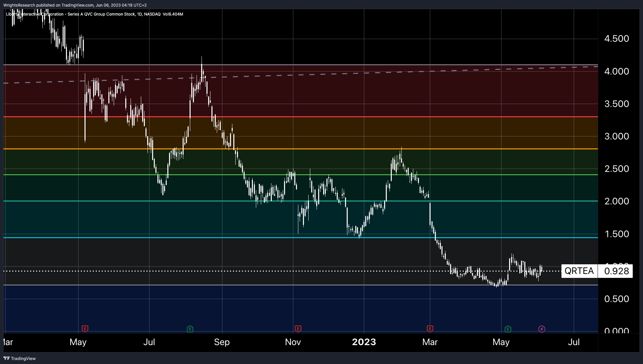Click the 2023 label on time axis
Screen dimensions: 643x364
[364, 342]
